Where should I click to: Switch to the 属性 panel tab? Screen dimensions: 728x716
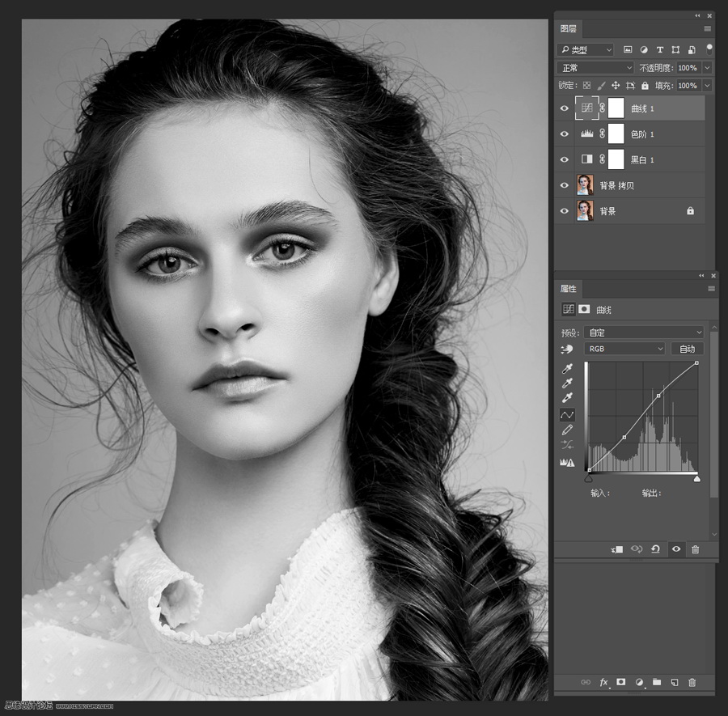click(x=569, y=289)
